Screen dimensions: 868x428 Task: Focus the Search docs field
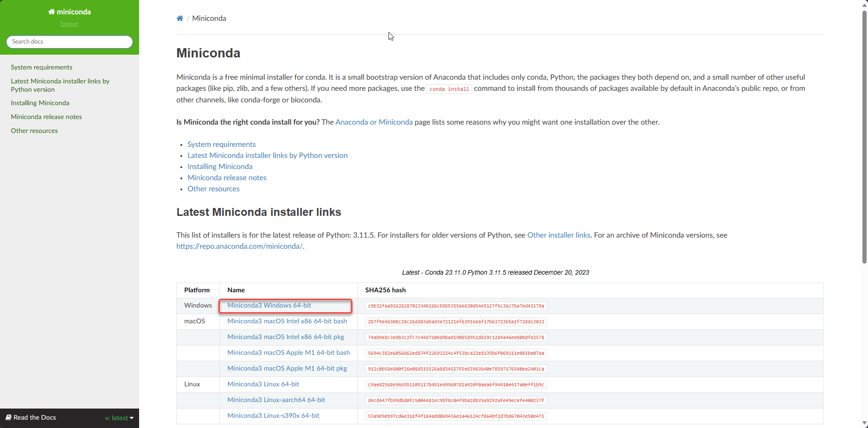(x=70, y=42)
